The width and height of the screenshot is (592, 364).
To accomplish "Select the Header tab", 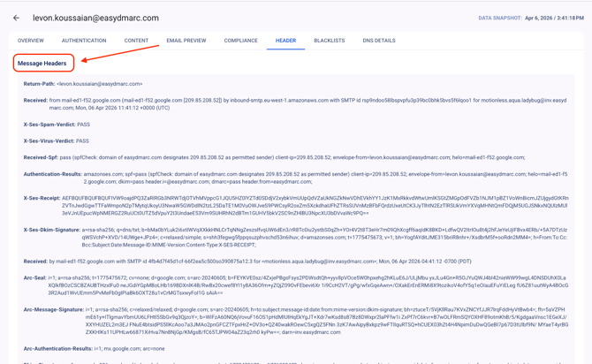I will (285, 41).
